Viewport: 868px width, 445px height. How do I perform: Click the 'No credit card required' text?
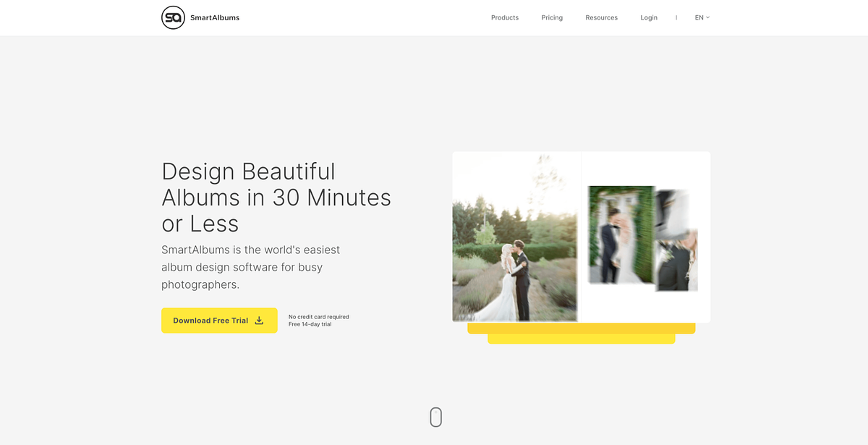click(x=319, y=317)
